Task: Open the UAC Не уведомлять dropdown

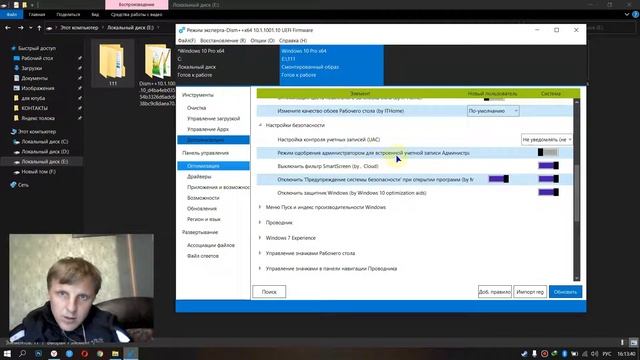Action: (546, 140)
